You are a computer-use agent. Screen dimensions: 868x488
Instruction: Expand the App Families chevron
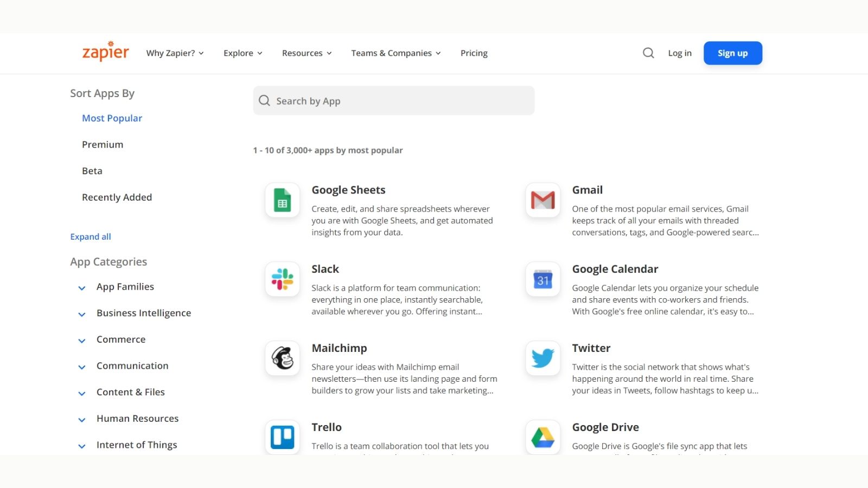[x=82, y=288]
